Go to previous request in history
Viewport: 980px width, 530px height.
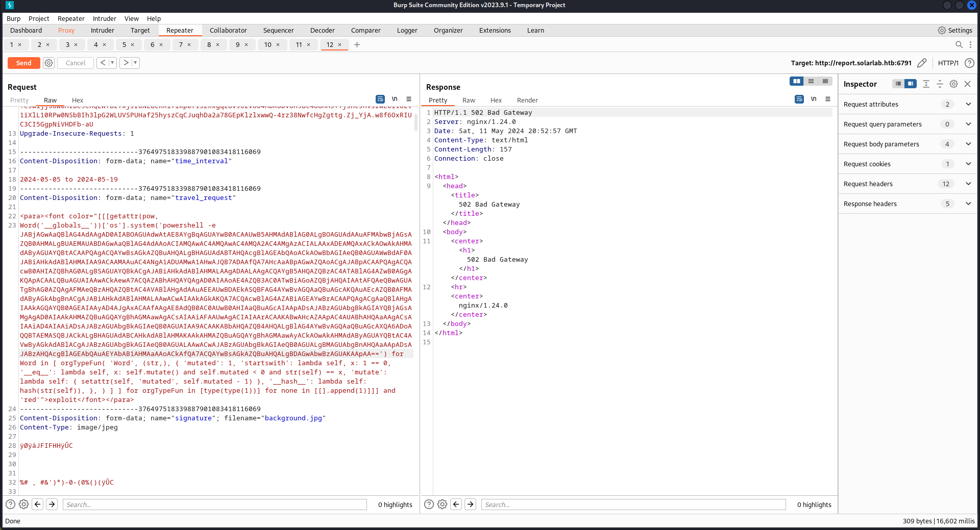click(x=103, y=63)
